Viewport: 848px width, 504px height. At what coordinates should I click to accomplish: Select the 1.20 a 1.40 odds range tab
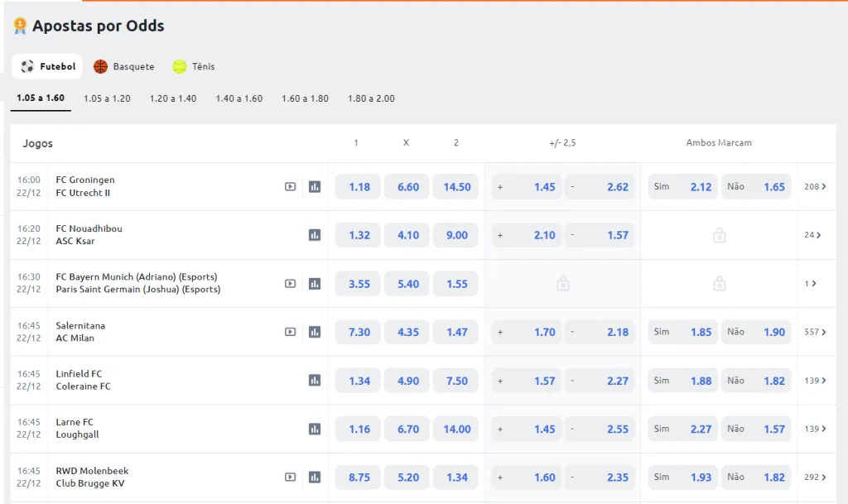[173, 98]
